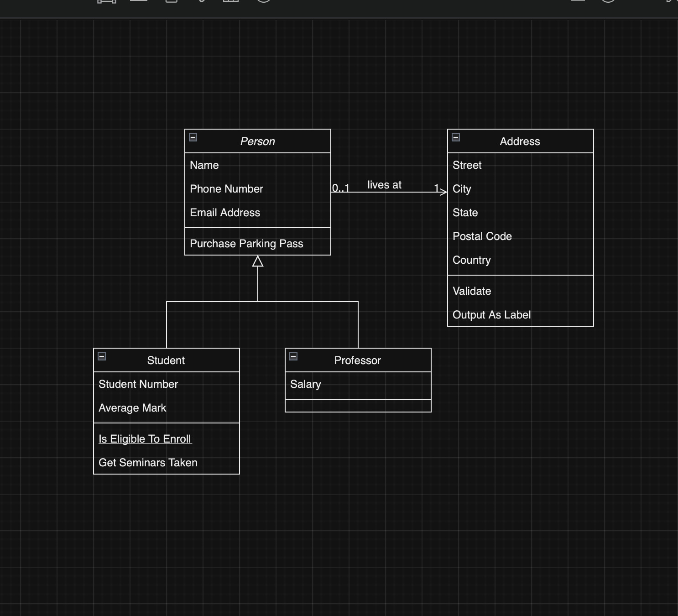
Task: Select the Professor class header
Action: click(358, 360)
